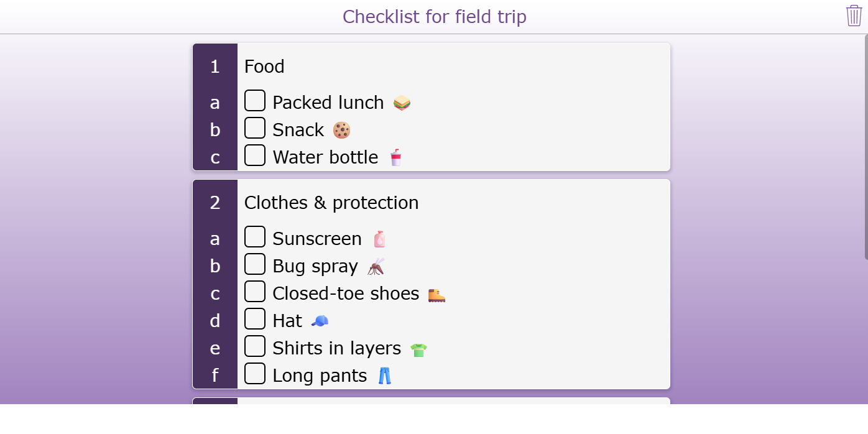Click the blue cap emoji next to Hat

(x=320, y=321)
